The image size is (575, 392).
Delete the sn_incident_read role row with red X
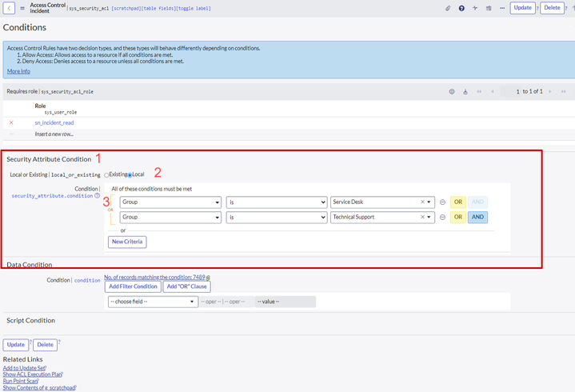(11, 122)
